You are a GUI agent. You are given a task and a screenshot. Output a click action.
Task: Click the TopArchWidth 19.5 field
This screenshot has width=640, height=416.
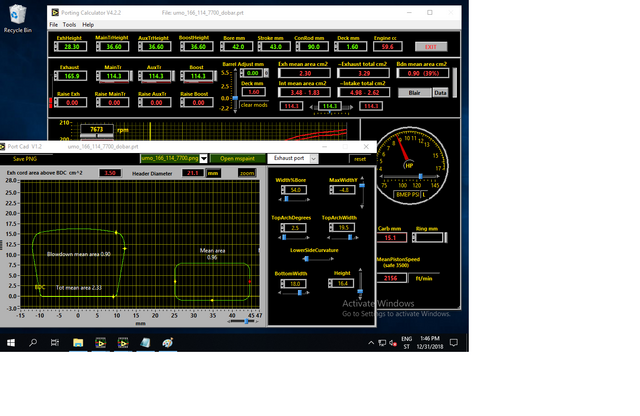[344, 228]
